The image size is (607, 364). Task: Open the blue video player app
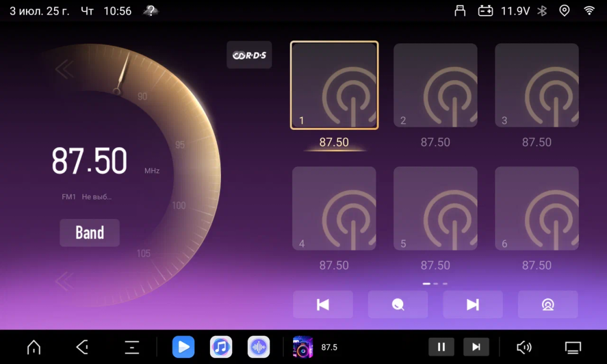(183, 347)
